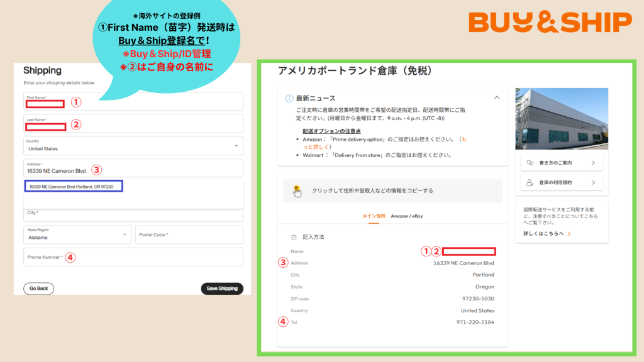644x362 pixels.
Task: Collapse the 最新ニュース section chevron
Action: tap(497, 97)
